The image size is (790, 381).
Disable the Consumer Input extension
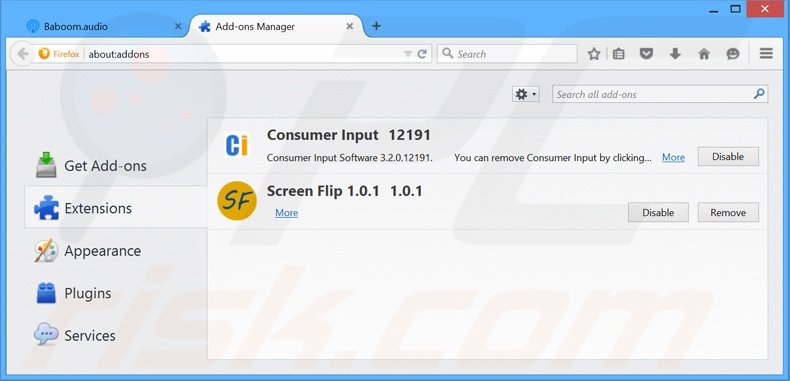pyautogui.click(x=728, y=157)
